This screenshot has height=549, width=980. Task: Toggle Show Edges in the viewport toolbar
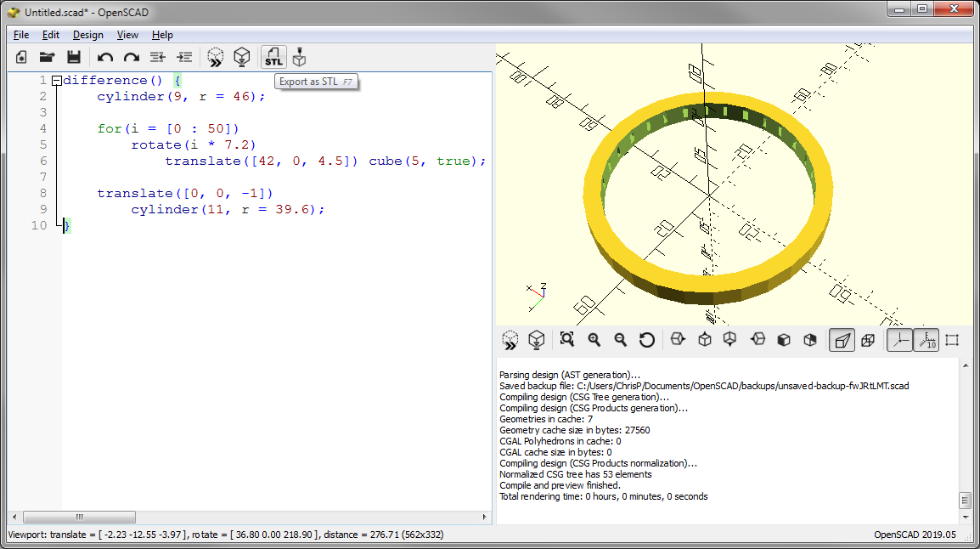pyautogui.click(x=952, y=340)
